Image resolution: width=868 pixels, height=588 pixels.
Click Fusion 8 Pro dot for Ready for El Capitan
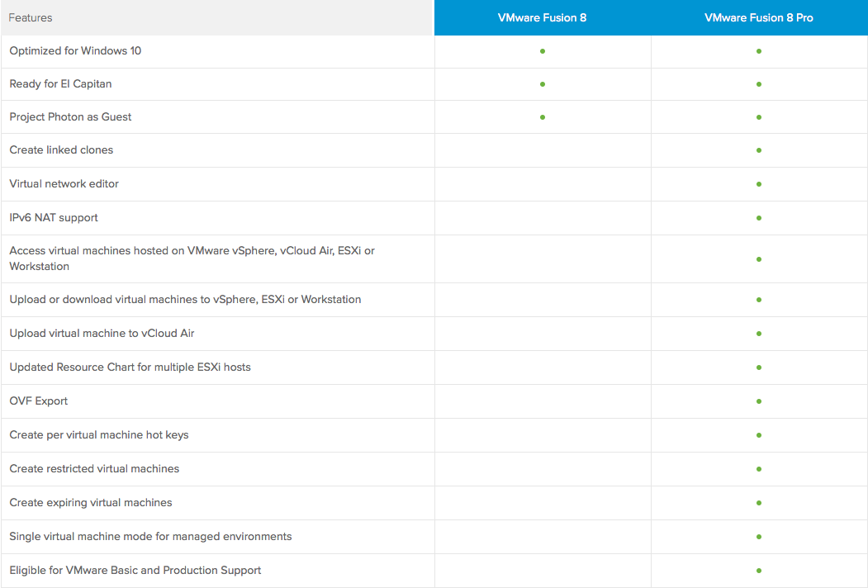click(x=759, y=84)
